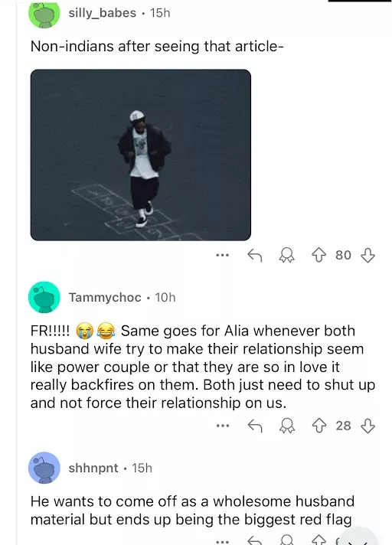The image size is (392, 545).
Task: Click shhnpnt blue avatar
Action: pyautogui.click(x=44, y=468)
